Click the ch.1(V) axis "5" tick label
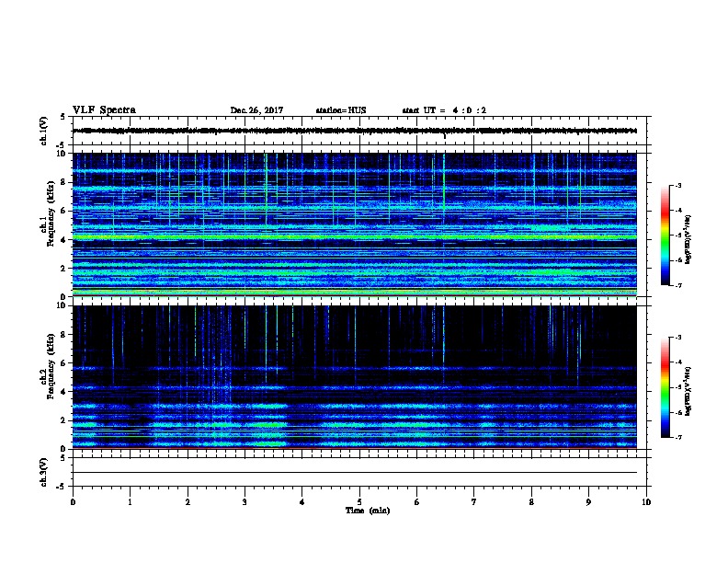The image size is (728, 563). pos(63,117)
